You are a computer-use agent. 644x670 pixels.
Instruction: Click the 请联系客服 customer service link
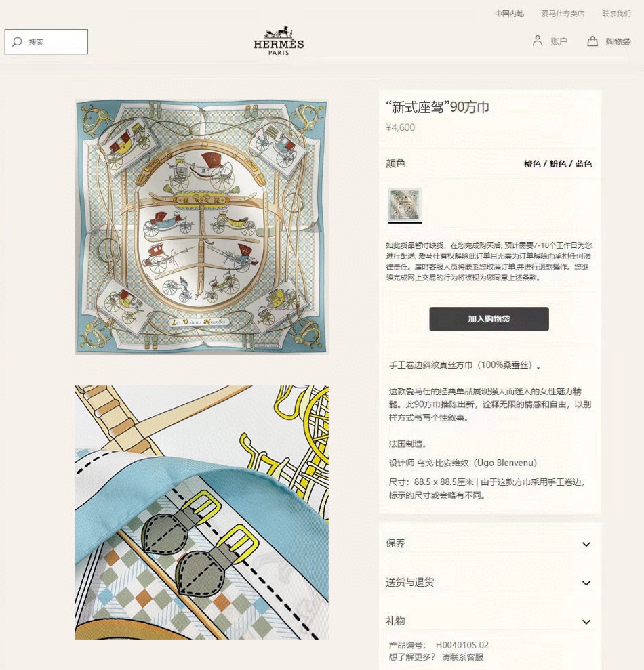tap(462, 656)
